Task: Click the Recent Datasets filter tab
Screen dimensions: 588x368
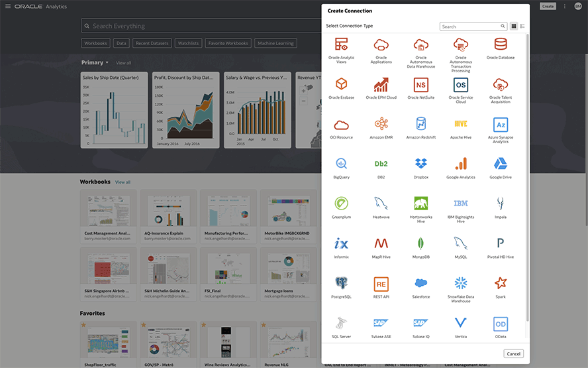Action: 152,43
